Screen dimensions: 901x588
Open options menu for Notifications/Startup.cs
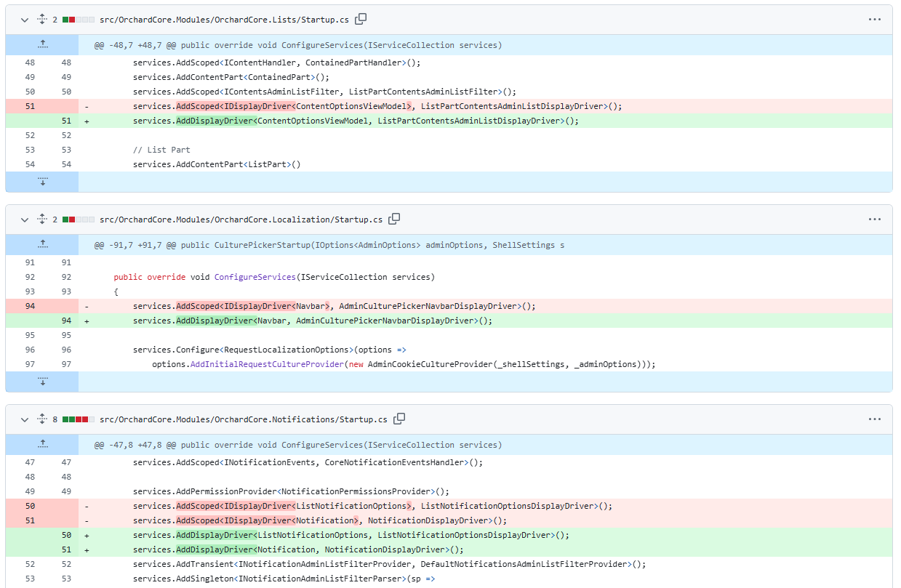875,419
